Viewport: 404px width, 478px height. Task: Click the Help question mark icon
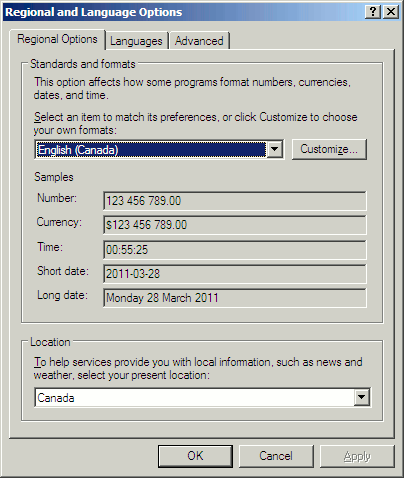373,12
